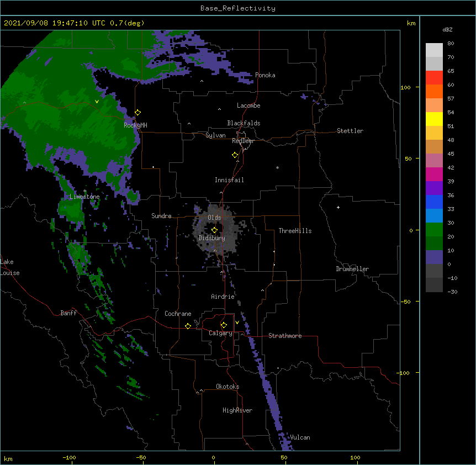This screenshot has height=465, width=476.
Task: Click the Ponoka city label
Action: pyautogui.click(x=265, y=75)
